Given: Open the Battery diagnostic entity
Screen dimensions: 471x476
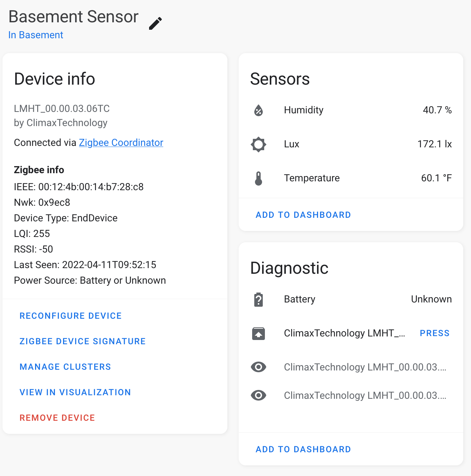Looking at the screenshot, I should point(351,299).
